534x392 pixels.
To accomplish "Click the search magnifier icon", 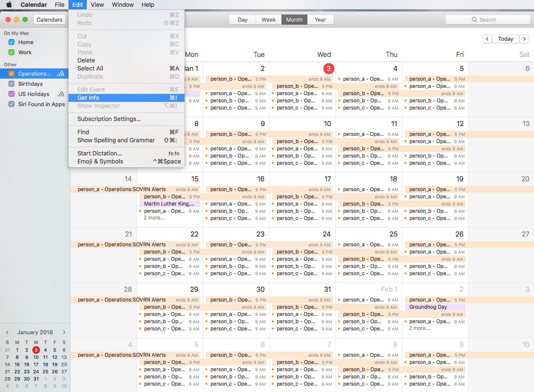I will point(474,20).
